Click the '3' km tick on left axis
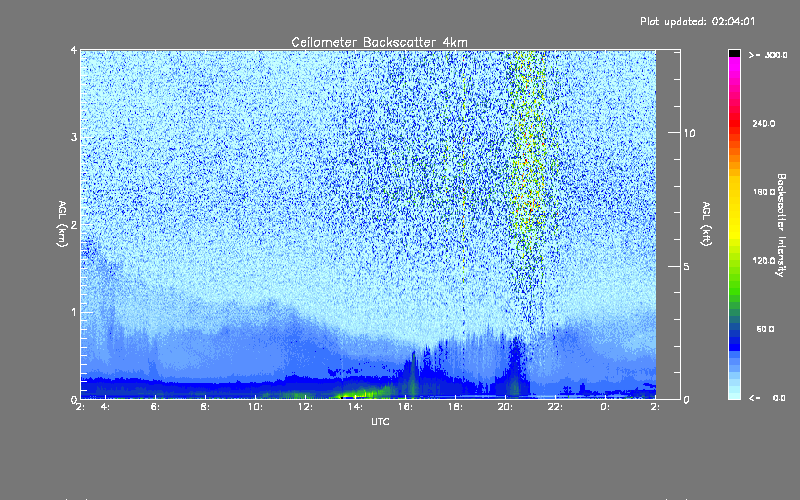The height and width of the screenshot is (500, 800). (x=74, y=138)
